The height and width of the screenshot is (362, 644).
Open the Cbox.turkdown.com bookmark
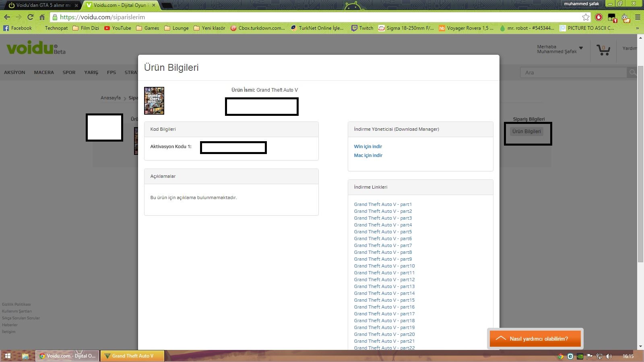258,28
